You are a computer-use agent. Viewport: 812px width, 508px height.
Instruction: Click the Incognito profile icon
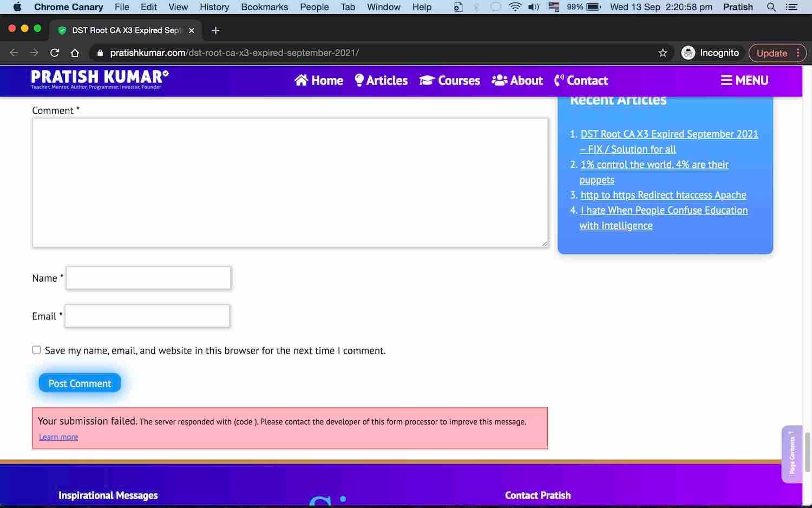coord(688,53)
